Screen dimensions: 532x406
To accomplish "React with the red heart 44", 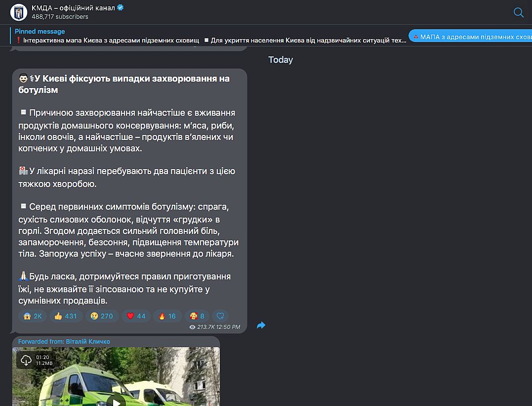I will (x=136, y=316).
